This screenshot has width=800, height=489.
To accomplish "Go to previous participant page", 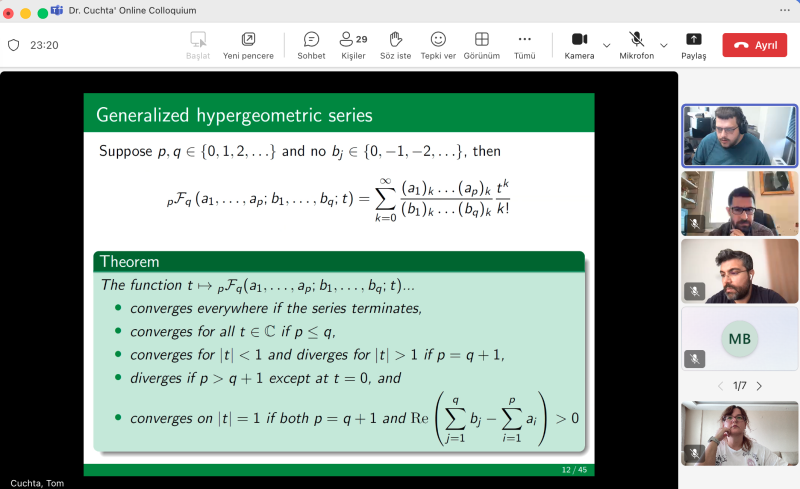I will pos(720,386).
